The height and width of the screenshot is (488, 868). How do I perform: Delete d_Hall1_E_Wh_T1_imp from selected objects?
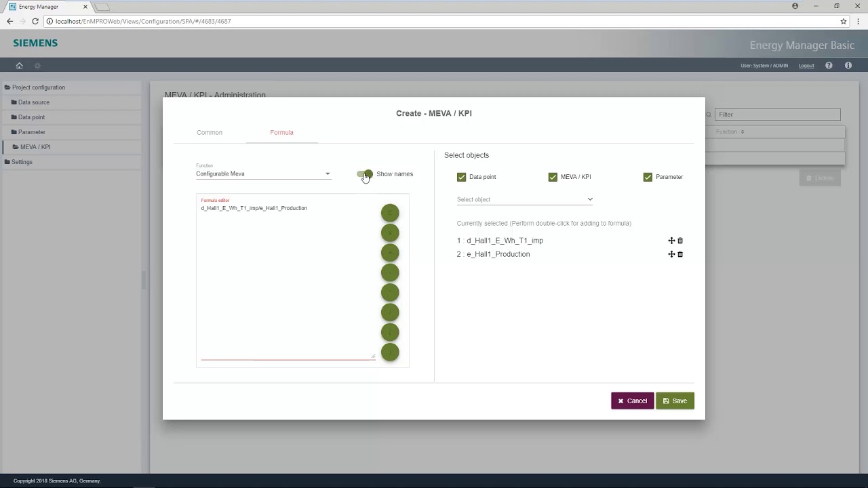[x=680, y=241]
